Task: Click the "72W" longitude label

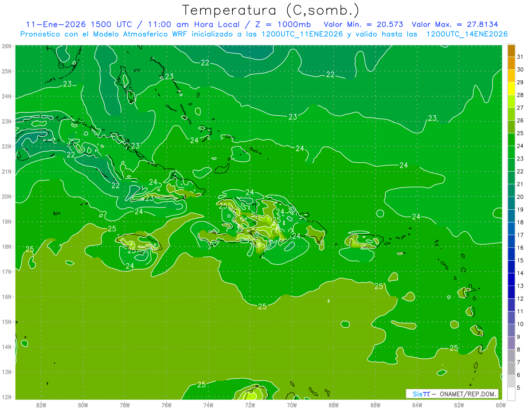Action: click(250, 405)
